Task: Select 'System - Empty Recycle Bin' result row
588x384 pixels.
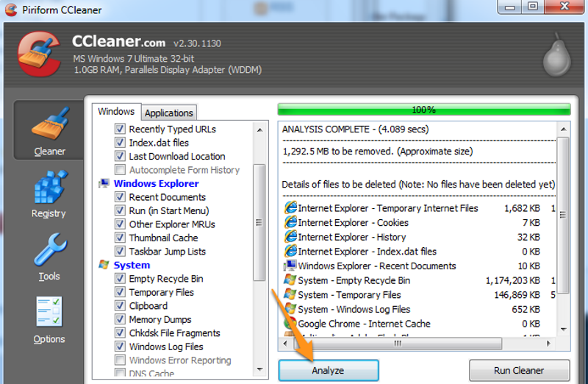Action: point(419,280)
